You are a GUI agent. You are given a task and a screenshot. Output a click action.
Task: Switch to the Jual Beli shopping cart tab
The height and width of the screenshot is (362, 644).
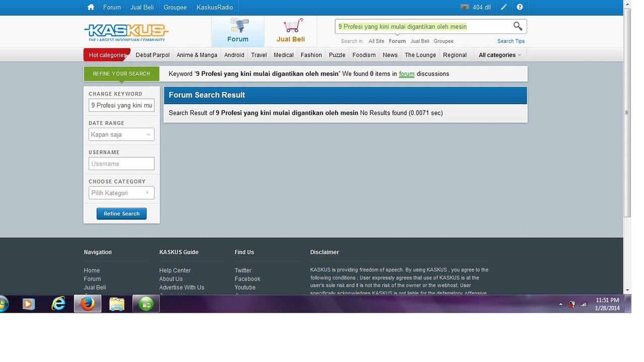point(291,31)
